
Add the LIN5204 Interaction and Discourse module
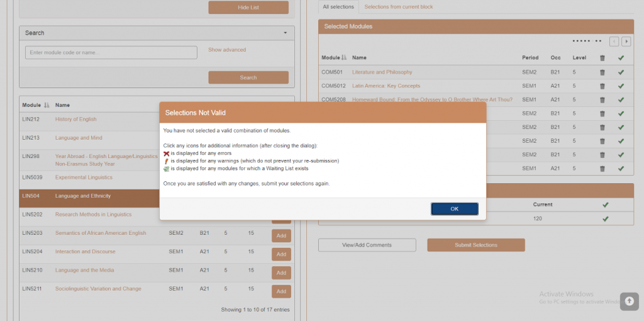click(281, 254)
